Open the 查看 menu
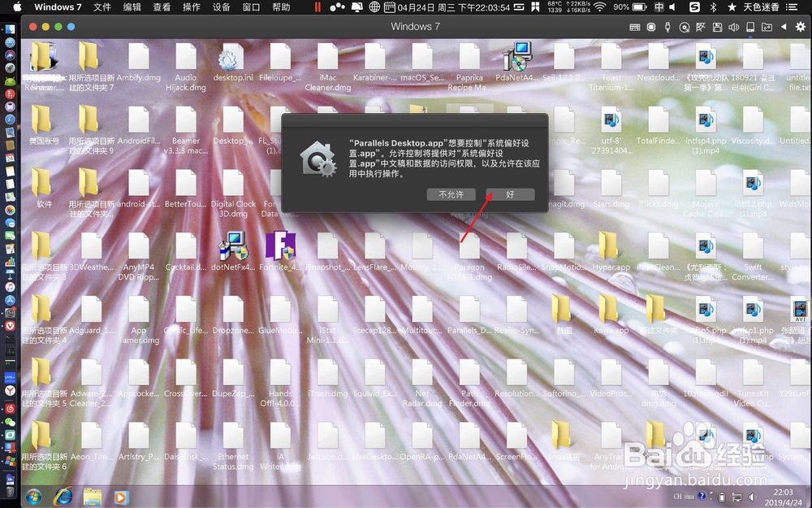The image size is (812, 508). [162, 7]
